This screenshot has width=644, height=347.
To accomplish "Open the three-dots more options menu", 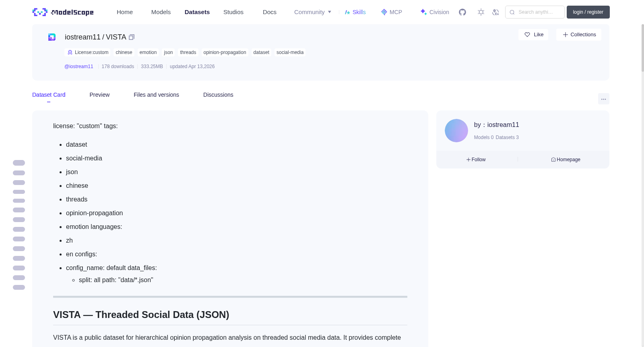I will click(x=604, y=99).
